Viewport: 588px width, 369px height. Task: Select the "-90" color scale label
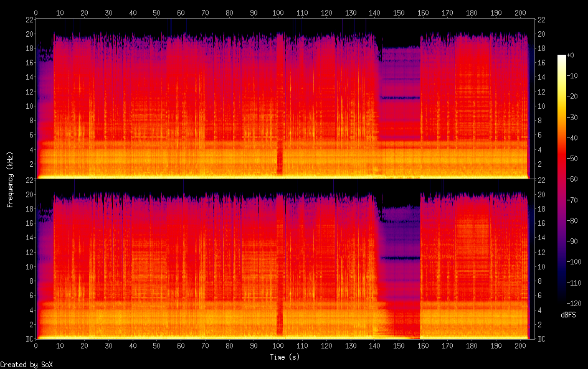[572, 241]
